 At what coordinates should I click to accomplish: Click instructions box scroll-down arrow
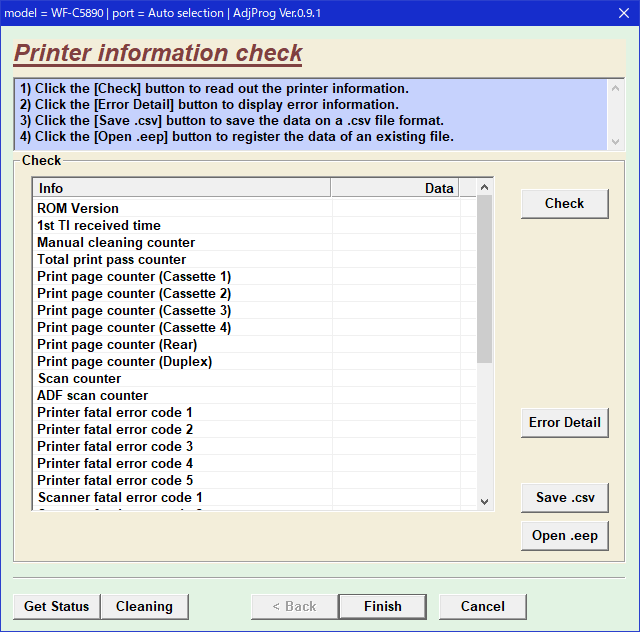click(x=615, y=141)
